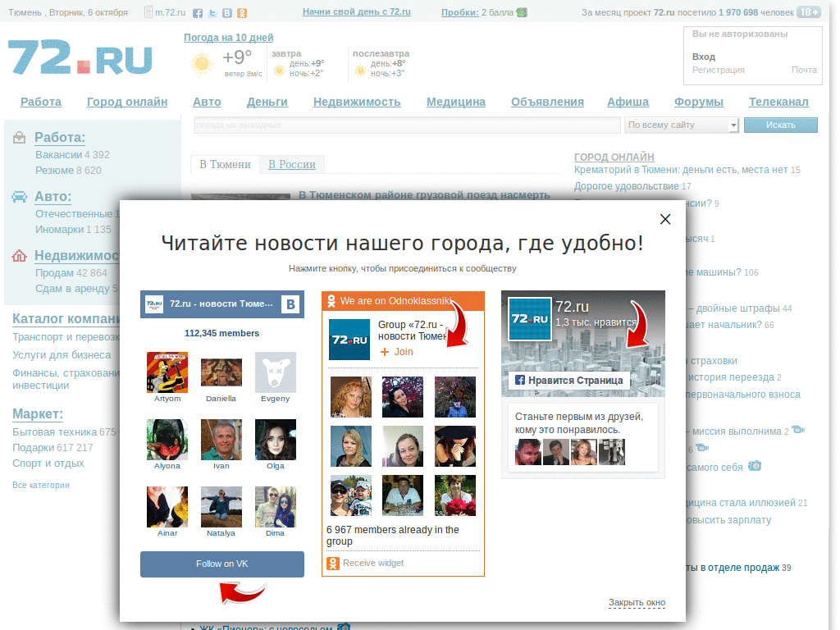Click Регистрация link
The height and width of the screenshot is (630, 840).
(x=718, y=71)
